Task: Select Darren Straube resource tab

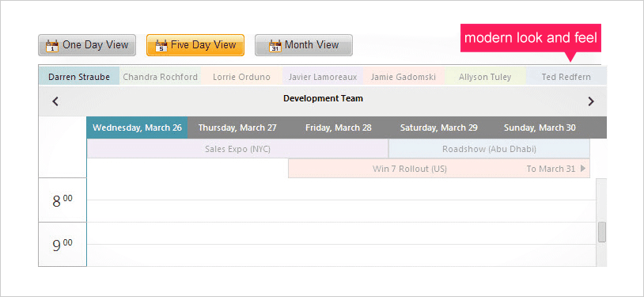Action: click(79, 77)
